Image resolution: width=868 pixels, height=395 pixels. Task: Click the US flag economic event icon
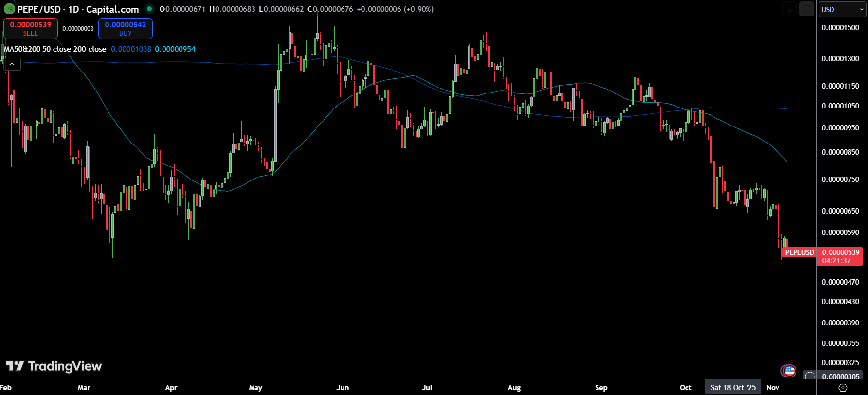pos(789,371)
